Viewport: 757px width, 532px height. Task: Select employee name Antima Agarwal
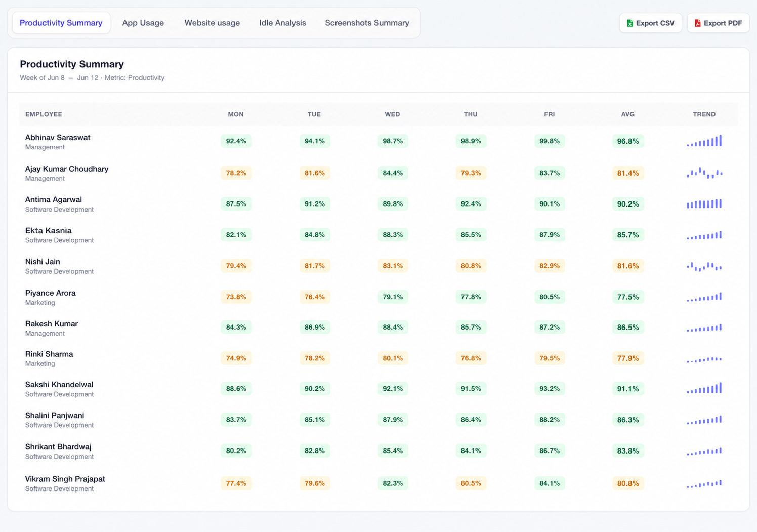click(54, 200)
